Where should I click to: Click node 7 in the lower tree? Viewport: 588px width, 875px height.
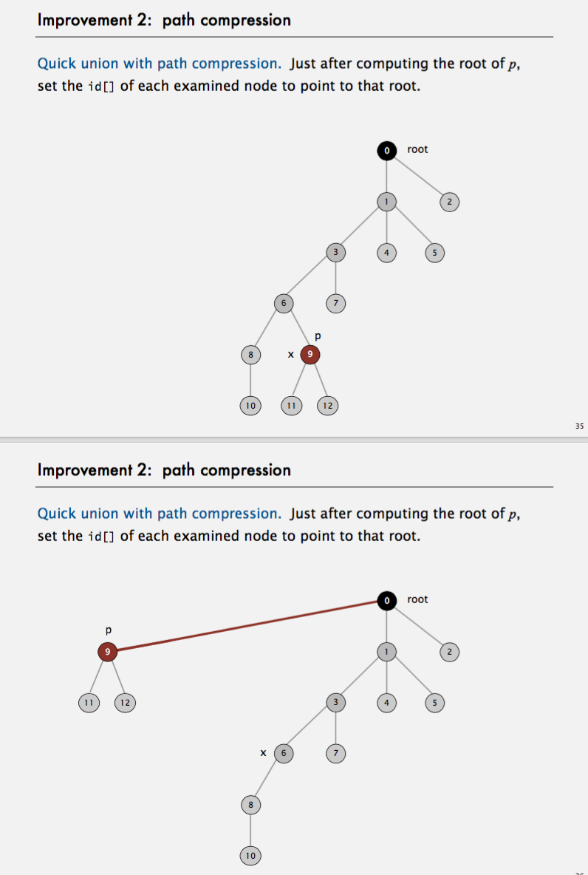point(336,753)
